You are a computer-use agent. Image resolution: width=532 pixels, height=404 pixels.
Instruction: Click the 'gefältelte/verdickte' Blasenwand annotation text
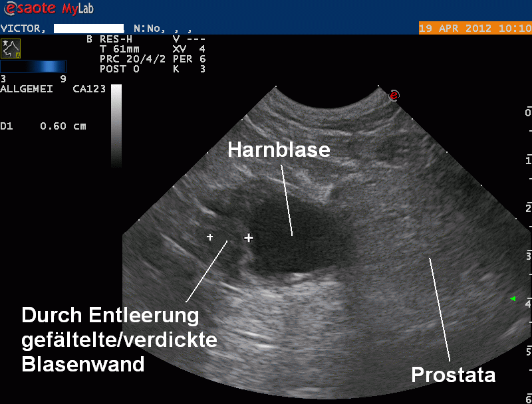click(x=119, y=340)
